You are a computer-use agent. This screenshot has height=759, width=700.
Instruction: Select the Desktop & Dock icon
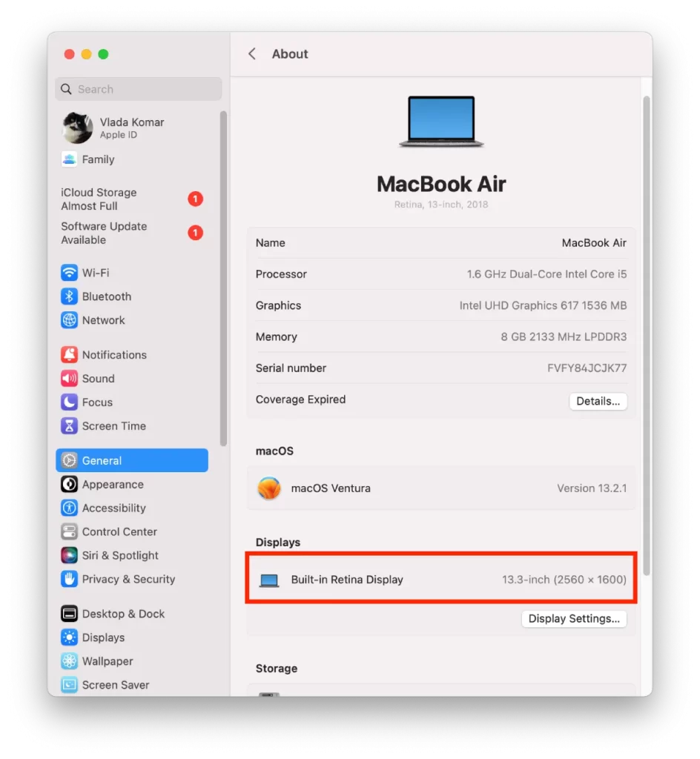click(x=69, y=614)
